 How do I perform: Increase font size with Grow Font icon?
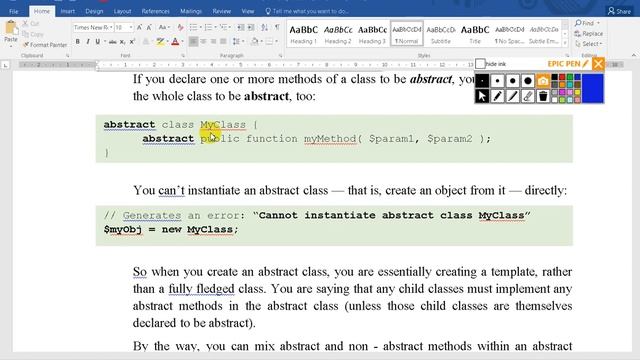139,27
